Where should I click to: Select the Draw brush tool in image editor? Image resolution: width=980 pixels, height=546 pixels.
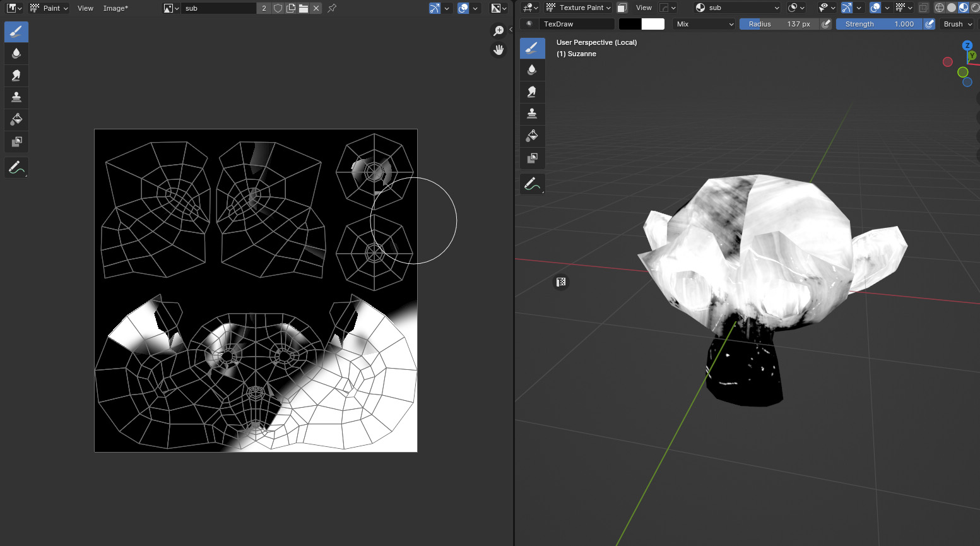pos(16,32)
